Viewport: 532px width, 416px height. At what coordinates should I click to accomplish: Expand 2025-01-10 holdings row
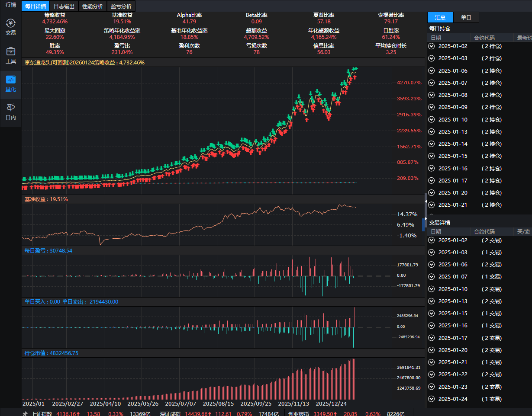coord(431,119)
